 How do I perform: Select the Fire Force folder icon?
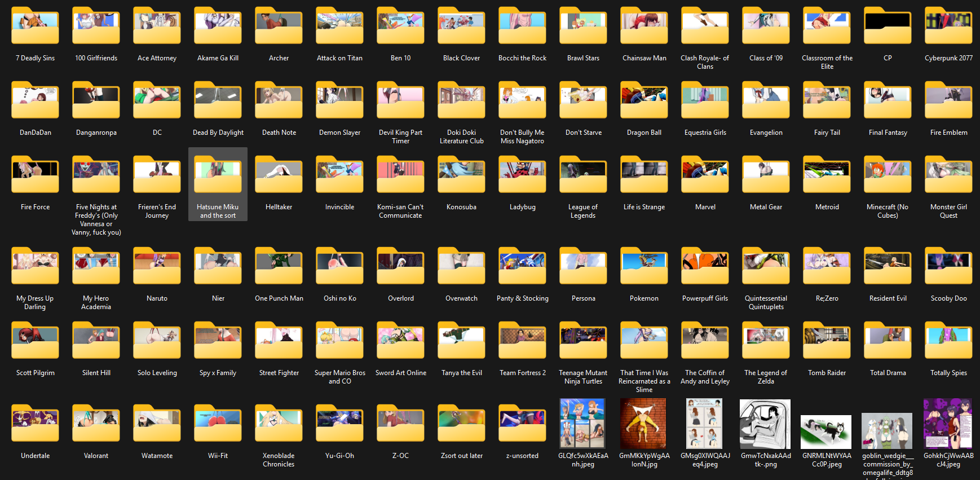[x=35, y=175]
